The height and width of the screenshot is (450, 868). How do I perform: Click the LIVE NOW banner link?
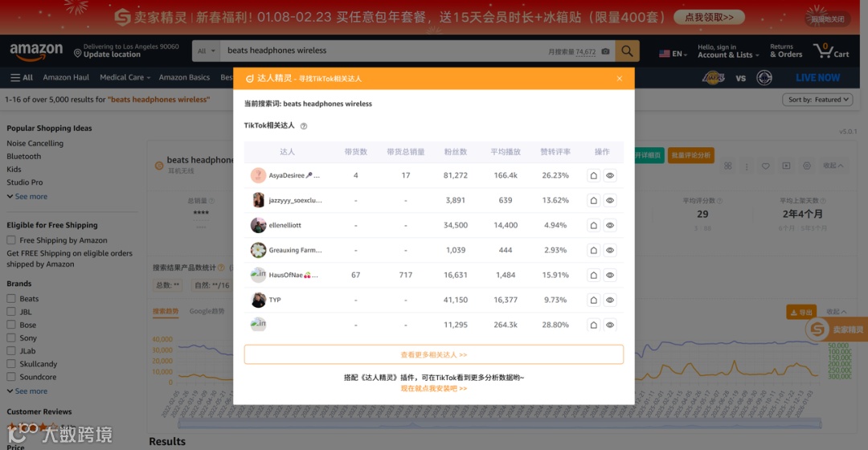point(817,78)
